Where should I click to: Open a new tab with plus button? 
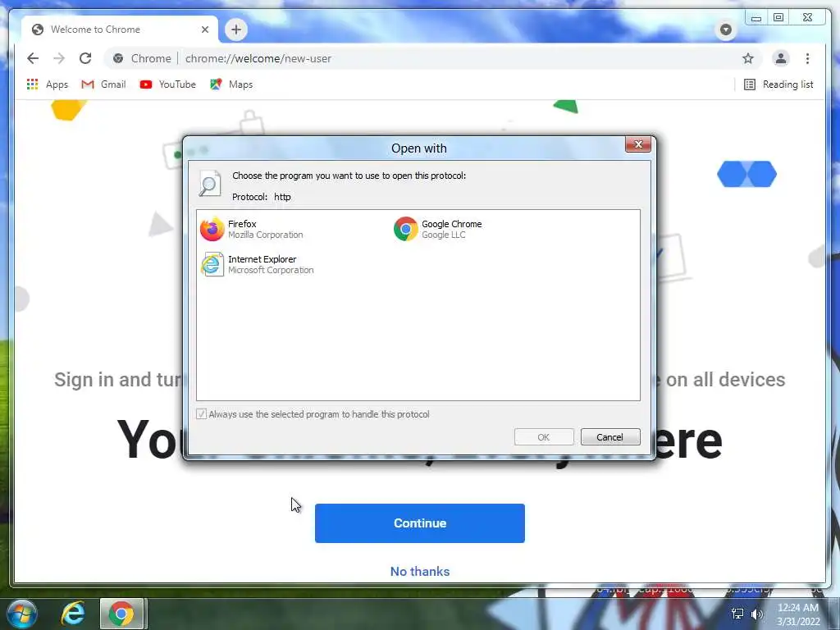[236, 30]
